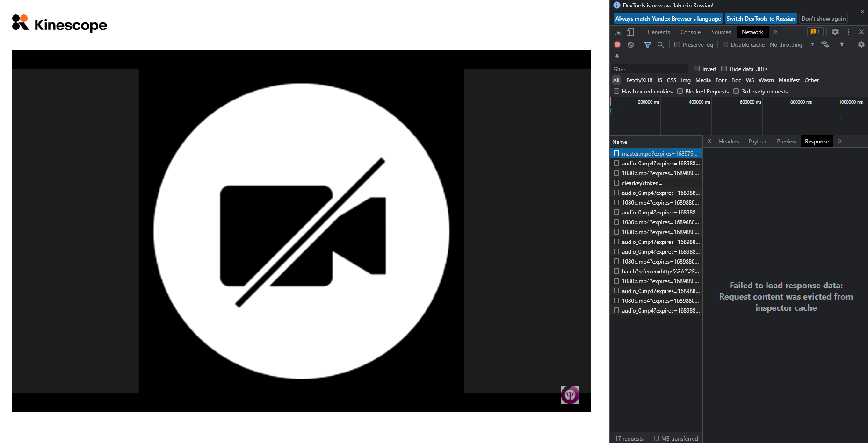Viewport: 868px width, 443px height.
Task: Select the clearkey?token= request
Action: coord(656,183)
